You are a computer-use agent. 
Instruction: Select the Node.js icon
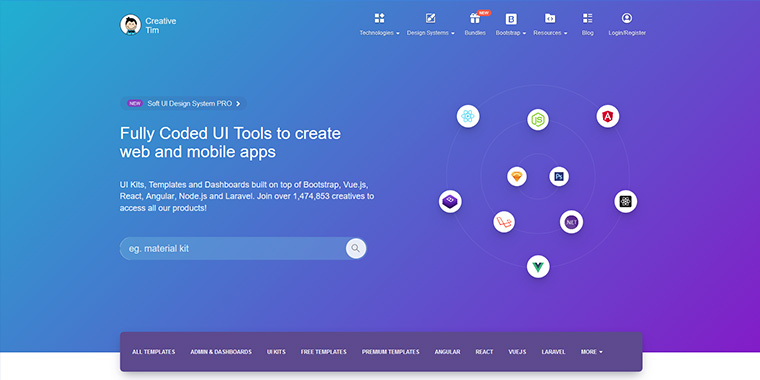(x=538, y=120)
